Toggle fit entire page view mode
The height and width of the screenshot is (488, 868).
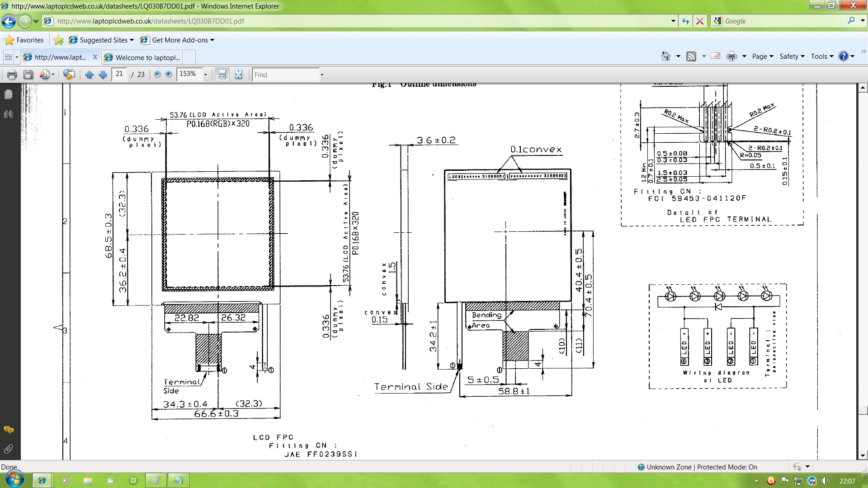[239, 75]
